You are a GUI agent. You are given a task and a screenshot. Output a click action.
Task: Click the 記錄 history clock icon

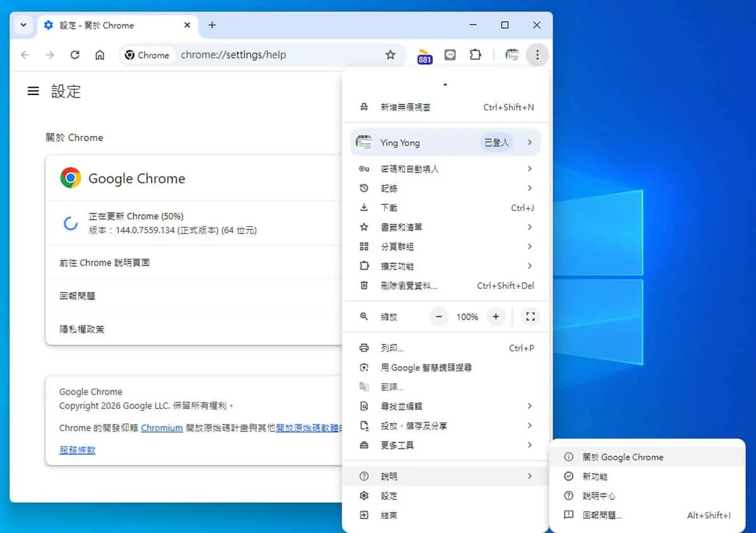[x=364, y=188]
